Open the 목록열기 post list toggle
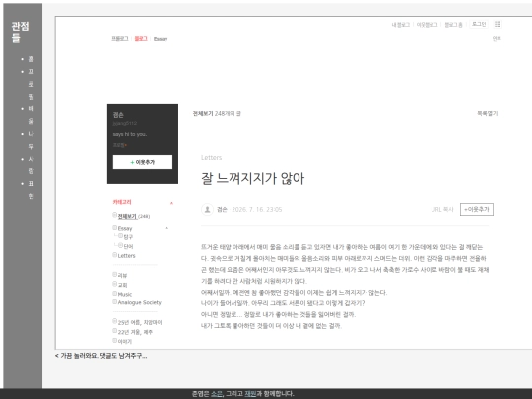This screenshot has height=399, width=532. tap(488, 113)
